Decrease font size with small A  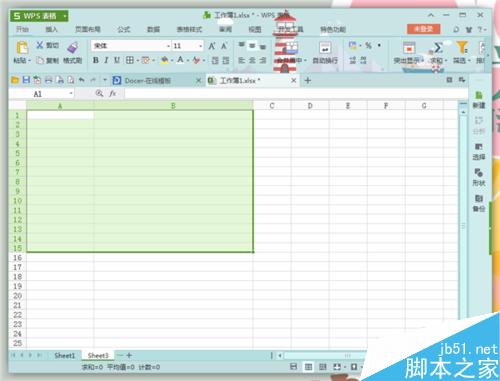click(x=224, y=46)
